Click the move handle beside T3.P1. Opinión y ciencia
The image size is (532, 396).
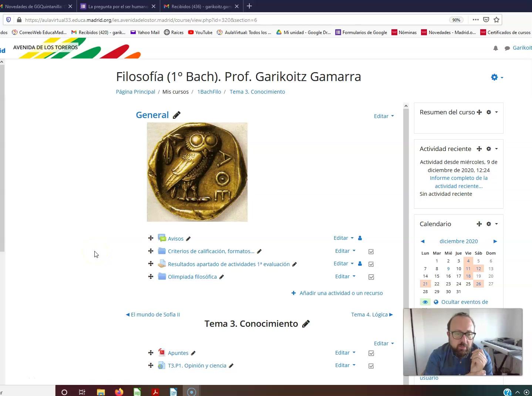pyautogui.click(x=151, y=365)
